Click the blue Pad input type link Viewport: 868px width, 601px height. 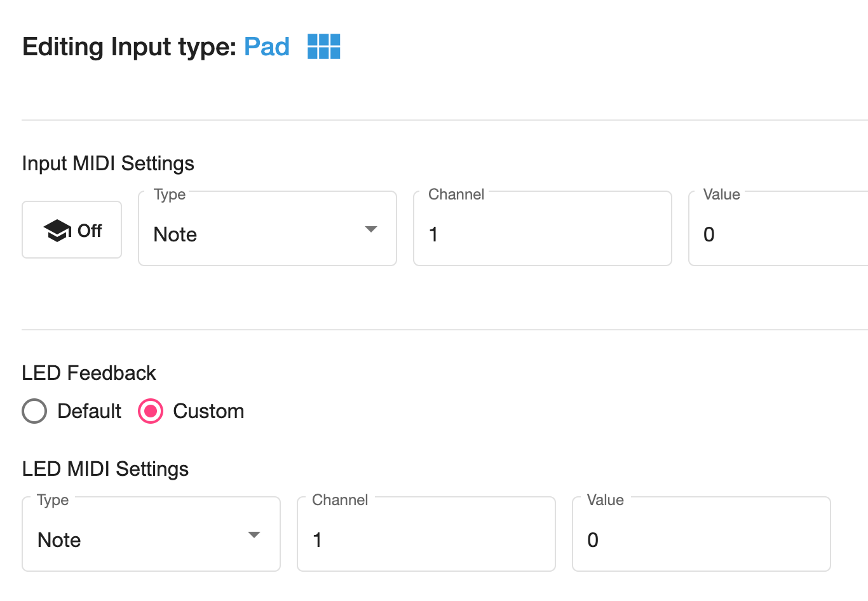coord(267,47)
